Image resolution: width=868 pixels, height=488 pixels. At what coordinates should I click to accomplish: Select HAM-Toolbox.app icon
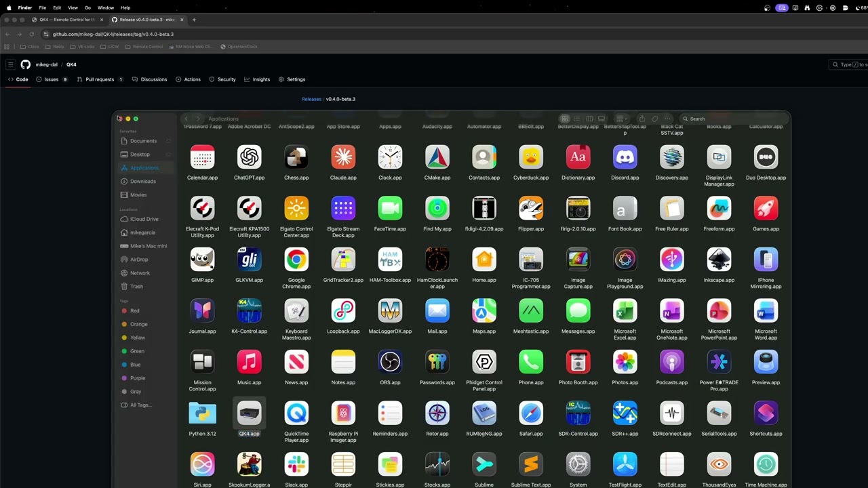pyautogui.click(x=390, y=260)
